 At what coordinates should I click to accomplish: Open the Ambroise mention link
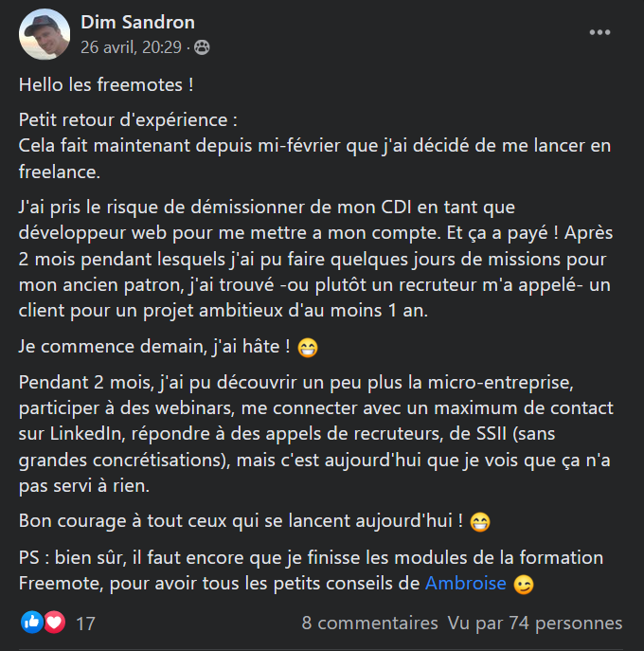click(464, 584)
